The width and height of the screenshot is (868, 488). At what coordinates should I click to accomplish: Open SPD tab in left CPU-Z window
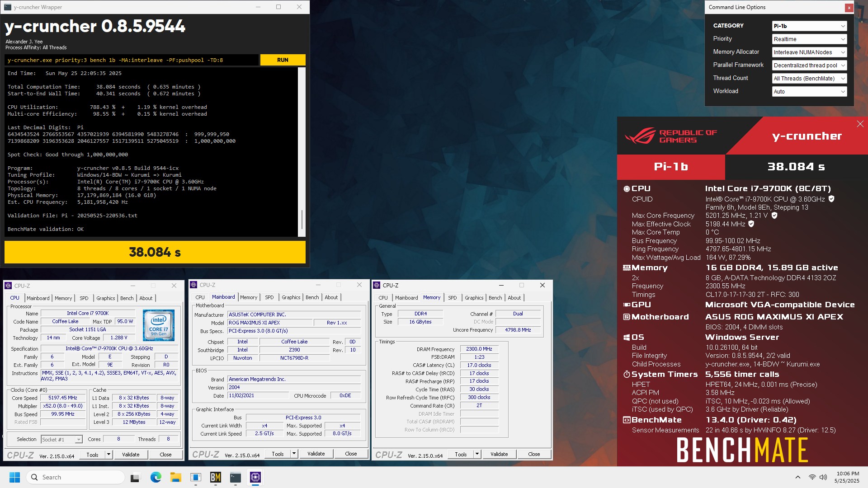pos(84,298)
